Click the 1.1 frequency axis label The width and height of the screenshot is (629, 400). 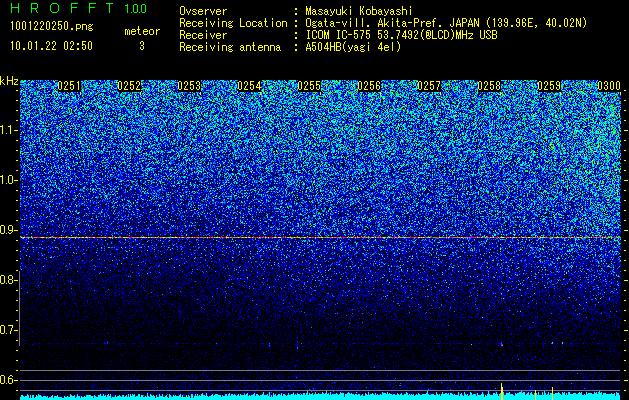9,130
